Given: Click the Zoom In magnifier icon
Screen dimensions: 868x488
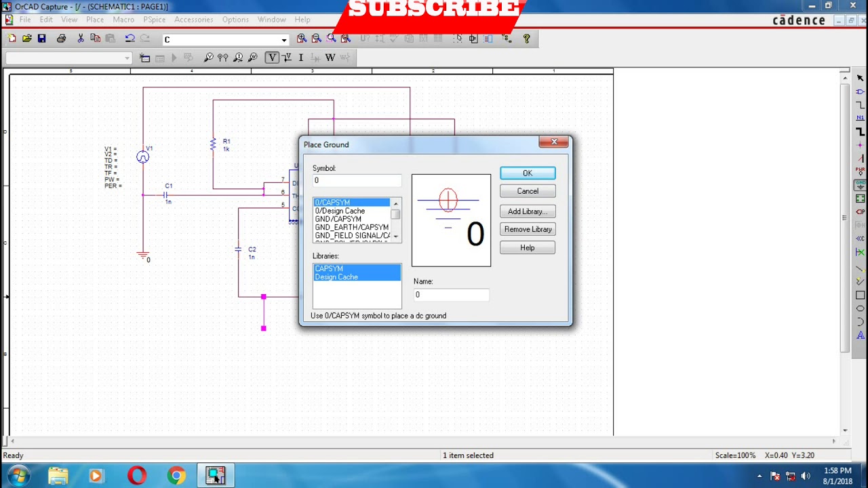Looking at the screenshot, I should 302,39.
